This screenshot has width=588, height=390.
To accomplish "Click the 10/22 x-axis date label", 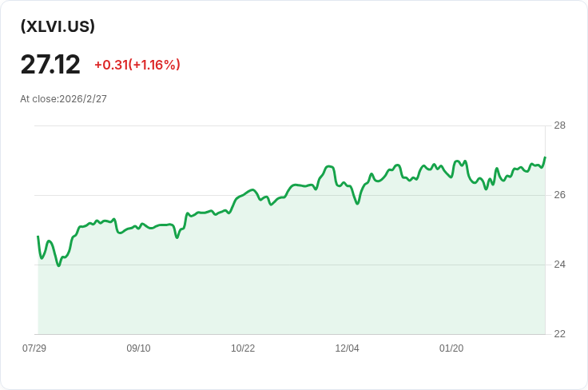I will (x=243, y=348).
